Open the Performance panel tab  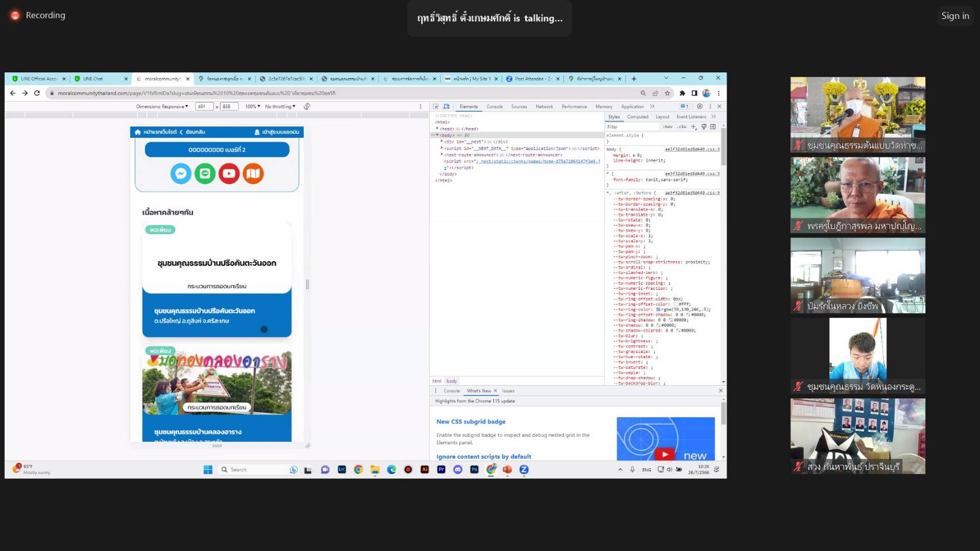574,107
